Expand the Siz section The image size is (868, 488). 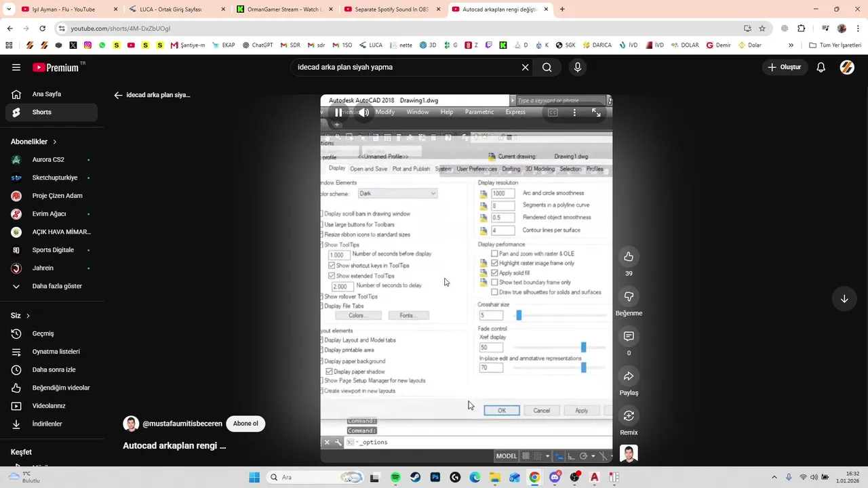tap(20, 316)
